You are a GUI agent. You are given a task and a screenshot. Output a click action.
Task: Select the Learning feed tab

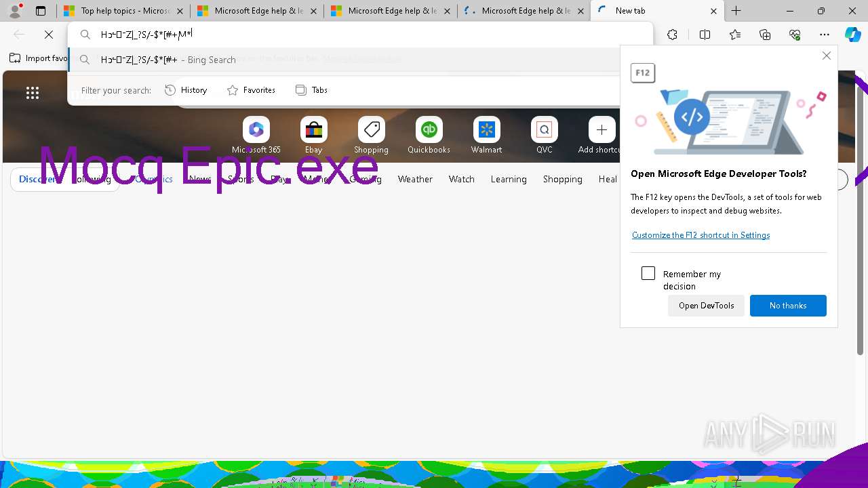[x=509, y=179]
